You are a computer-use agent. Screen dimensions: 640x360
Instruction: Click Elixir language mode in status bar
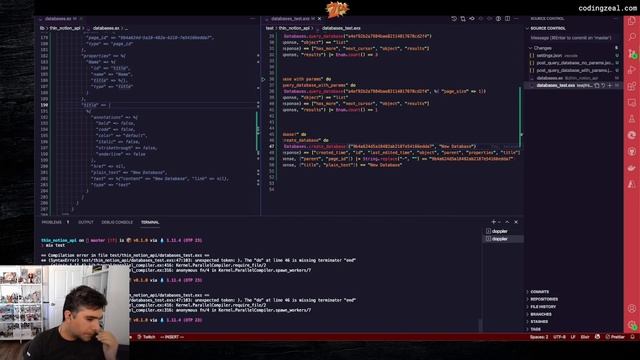585,337
